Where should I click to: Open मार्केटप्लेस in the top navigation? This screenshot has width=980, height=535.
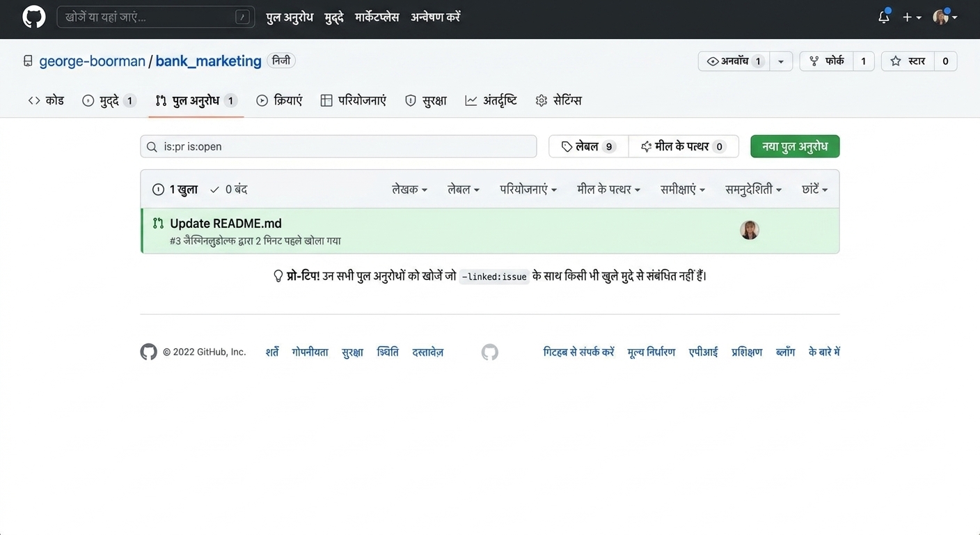coord(377,17)
